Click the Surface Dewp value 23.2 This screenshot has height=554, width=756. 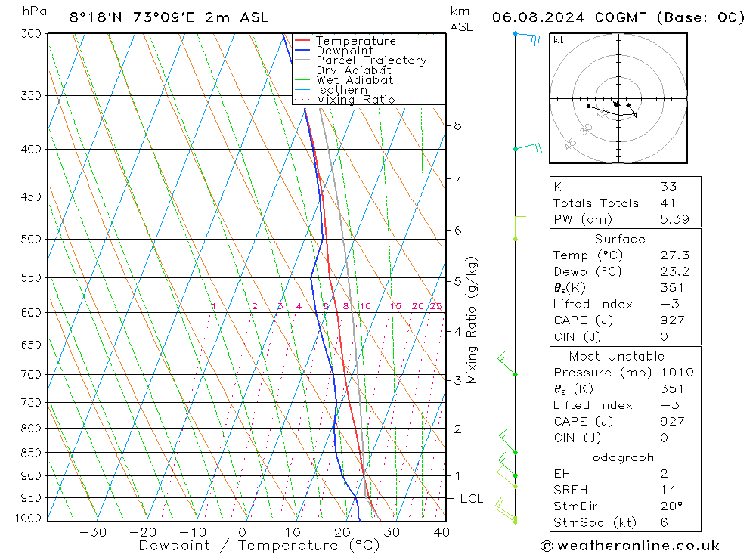674,271
